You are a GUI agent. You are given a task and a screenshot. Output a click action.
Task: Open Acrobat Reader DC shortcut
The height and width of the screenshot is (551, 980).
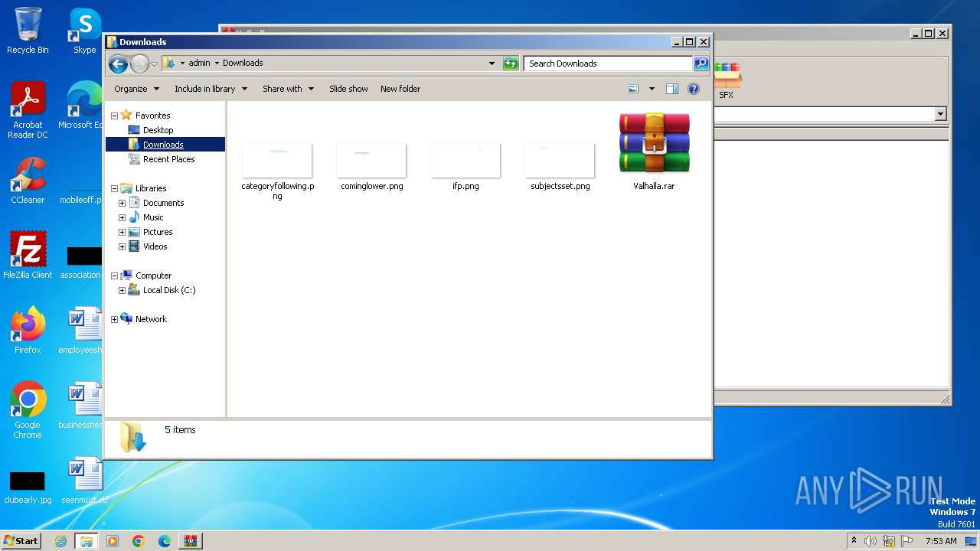coord(28,110)
